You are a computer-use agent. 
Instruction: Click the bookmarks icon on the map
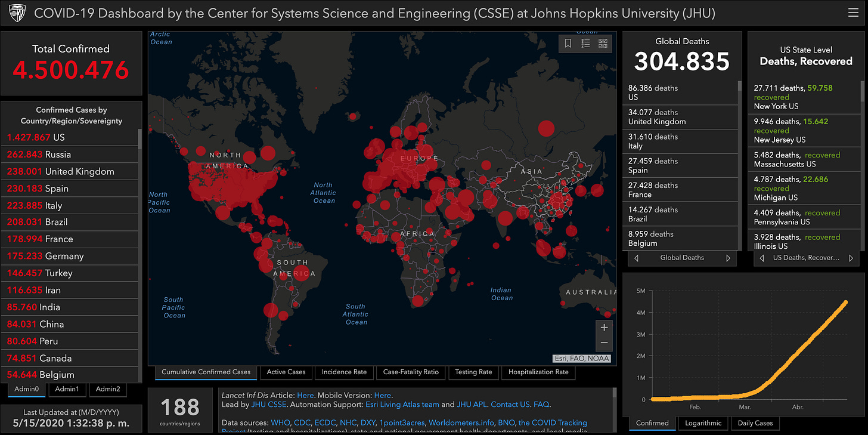tap(568, 43)
